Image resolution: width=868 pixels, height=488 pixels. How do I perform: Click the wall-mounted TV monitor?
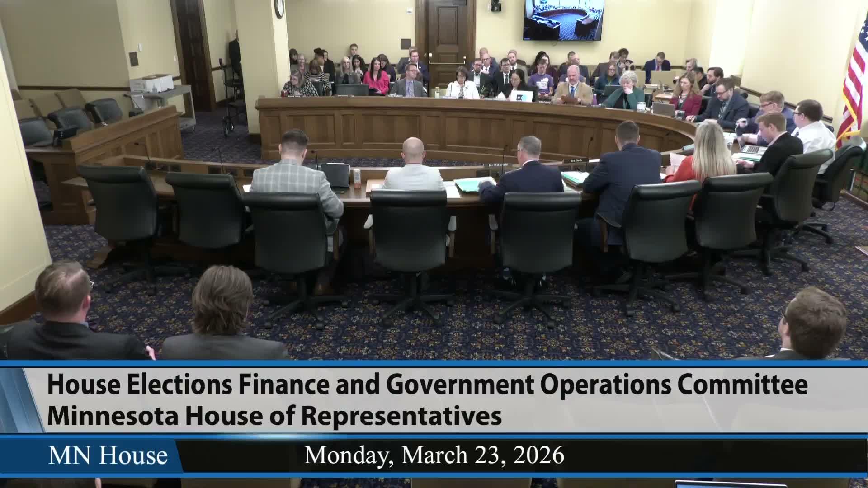tap(563, 19)
